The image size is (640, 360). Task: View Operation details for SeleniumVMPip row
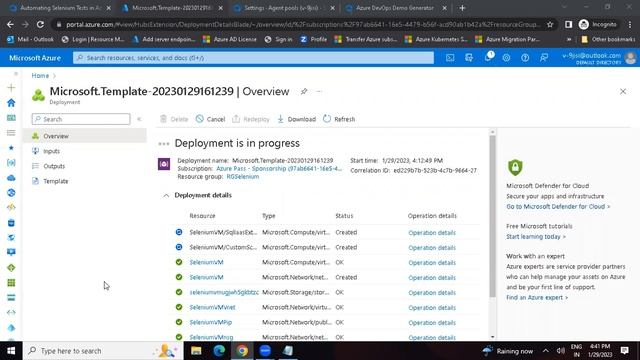[432, 323]
